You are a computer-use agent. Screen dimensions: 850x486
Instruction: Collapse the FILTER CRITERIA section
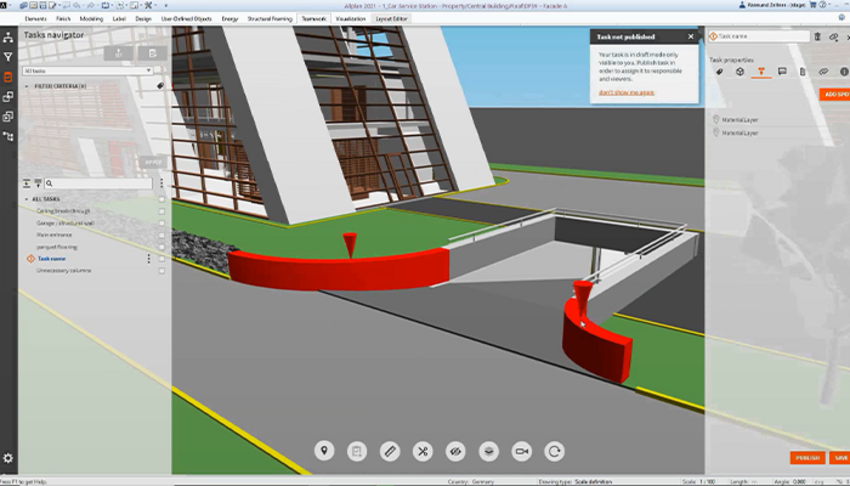click(26, 86)
